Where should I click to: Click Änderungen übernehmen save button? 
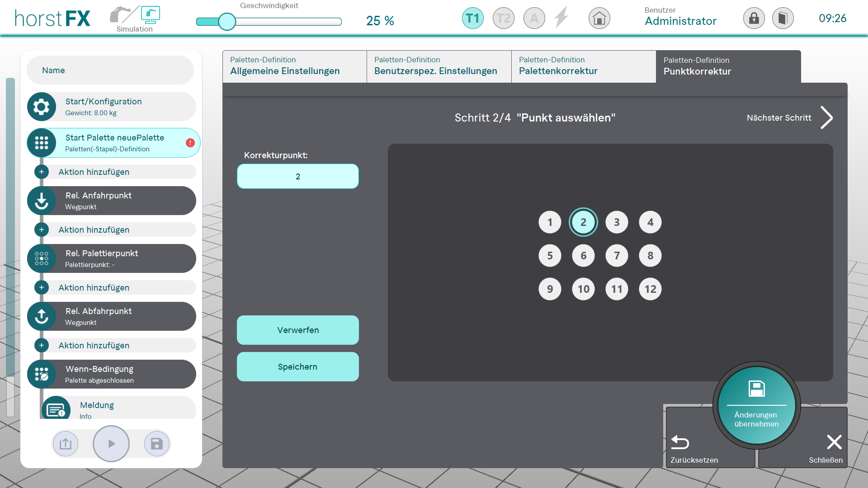pos(756,405)
